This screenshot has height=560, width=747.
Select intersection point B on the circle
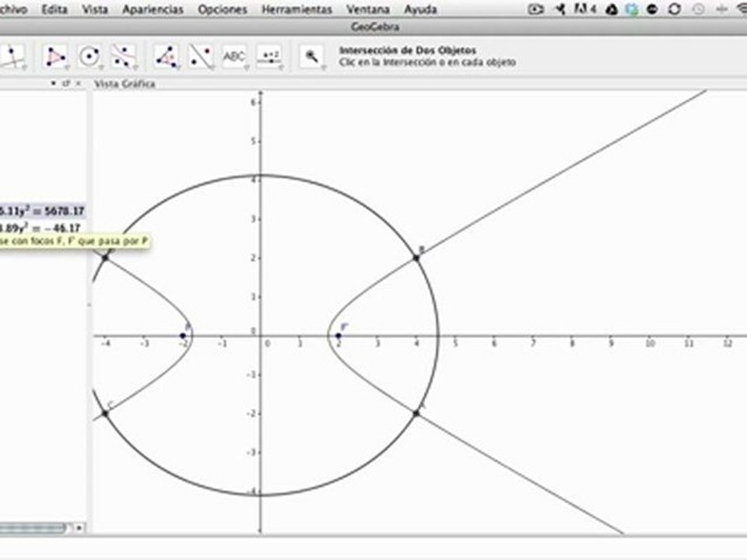pyautogui.click(x=416, y=258)
